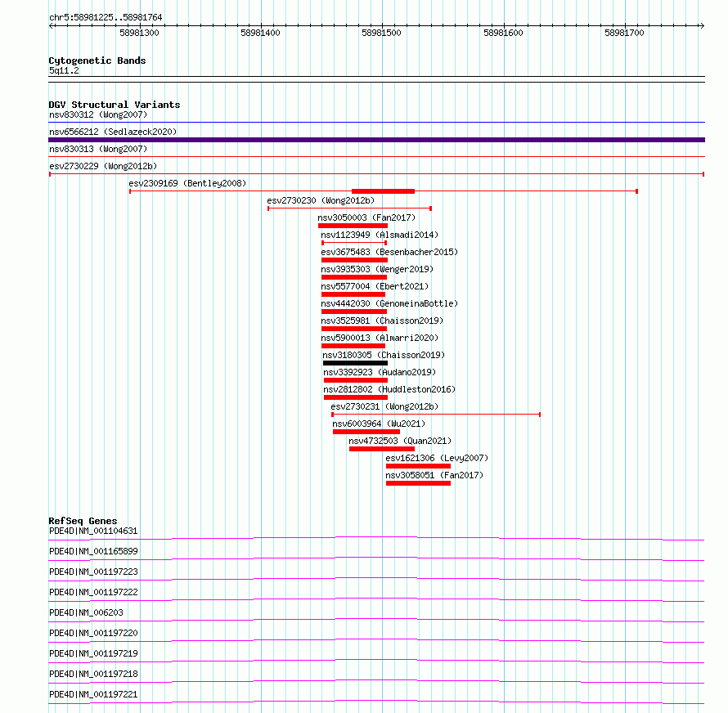Open variant esv1621306 (Levy2007)
This screenshot has height=713, width=728.
437,458
